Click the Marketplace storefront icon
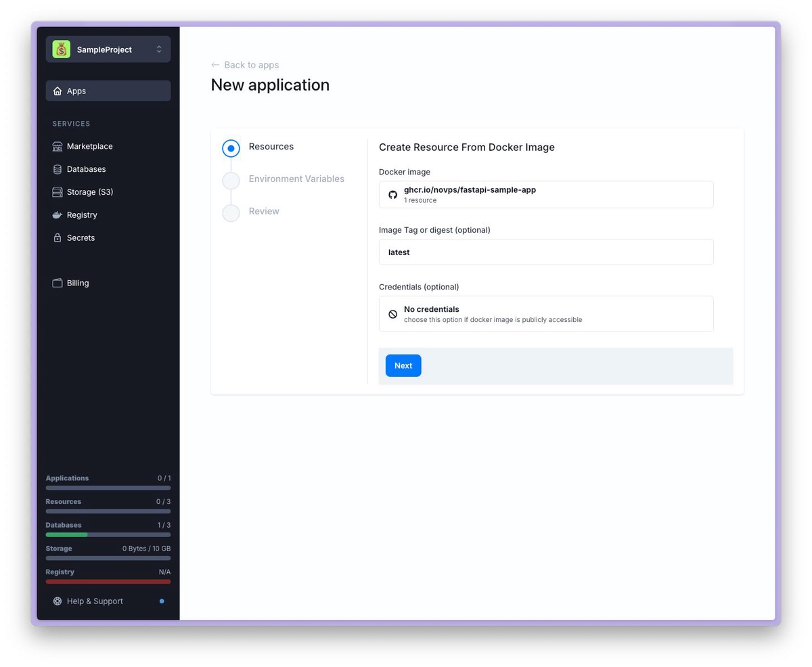The height and width of the screenshot is (667, 812). (x=58, y=146)
